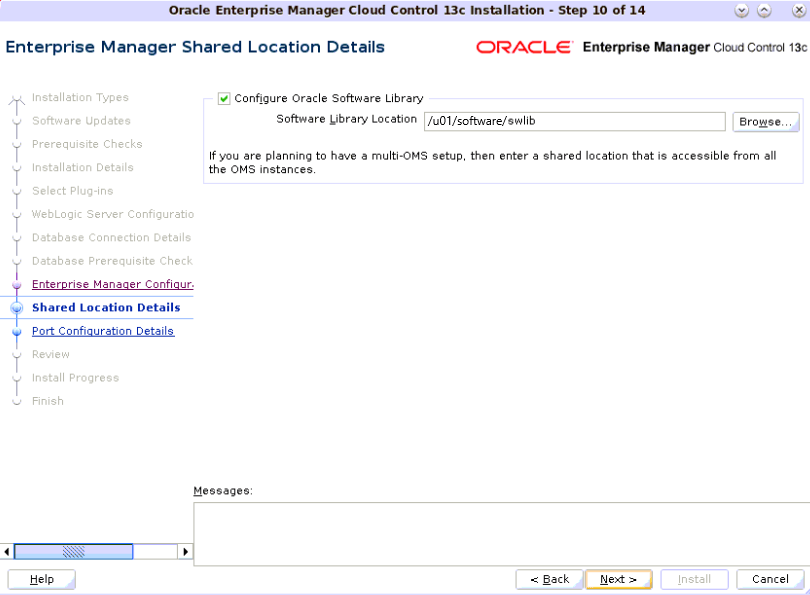The height and width of the screenshot is (595, 810).
Task: Click the leftmost circular icon in the title bar
Action: pos(742,10)
